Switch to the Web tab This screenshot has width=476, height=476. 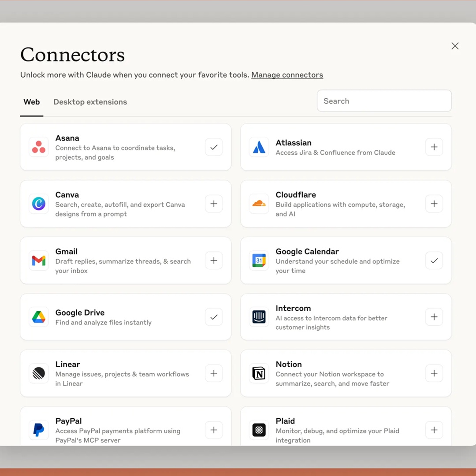tap(32, 102)
